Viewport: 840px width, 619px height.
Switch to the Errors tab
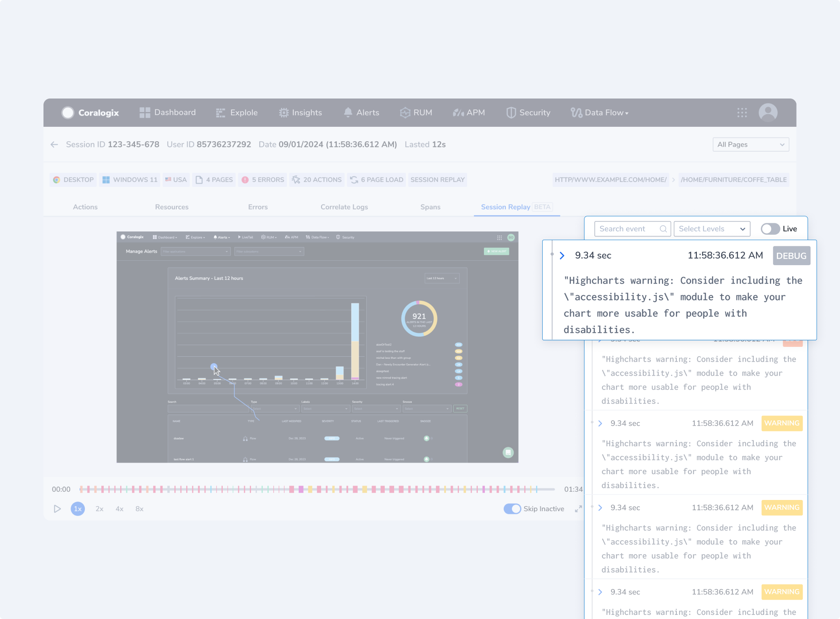pyautogui.click(x=258, y=207)
